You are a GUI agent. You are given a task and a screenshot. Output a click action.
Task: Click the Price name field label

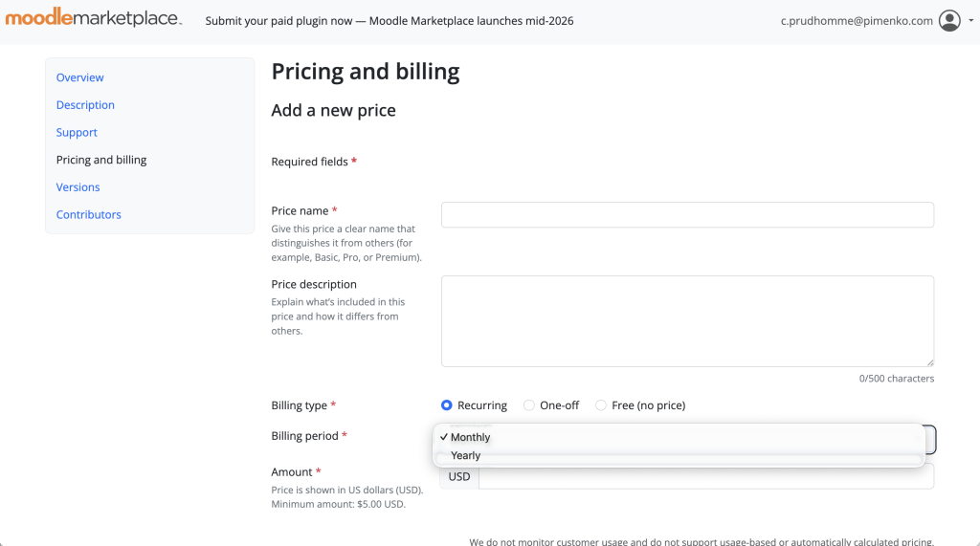click(300, 211)
